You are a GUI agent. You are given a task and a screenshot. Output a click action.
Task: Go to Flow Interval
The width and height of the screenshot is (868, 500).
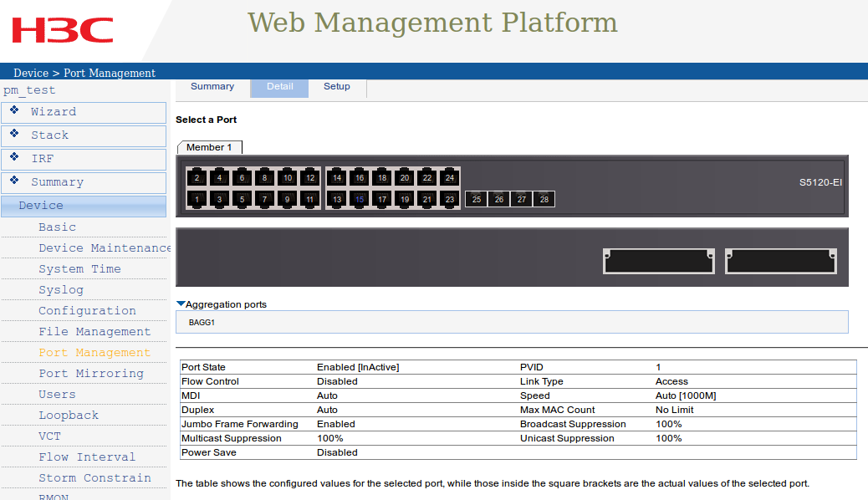87,457
